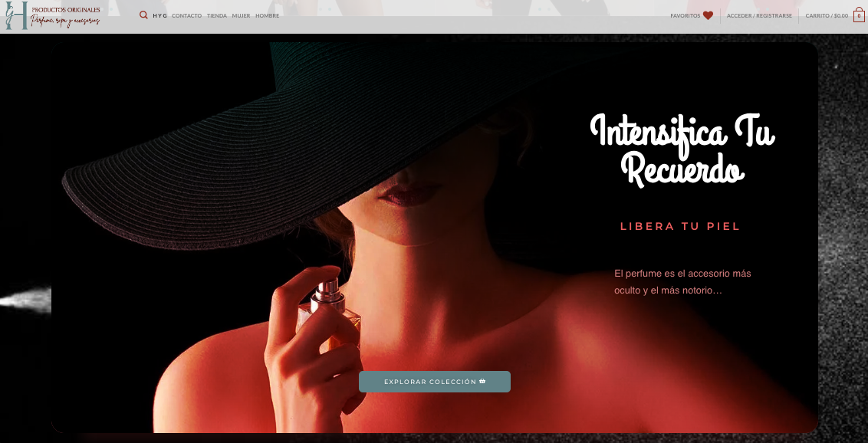Click the 'Intensifica Tu Recuerdo' heading
The height and width of the screenshot is (443, 868).
coord(682,149)
